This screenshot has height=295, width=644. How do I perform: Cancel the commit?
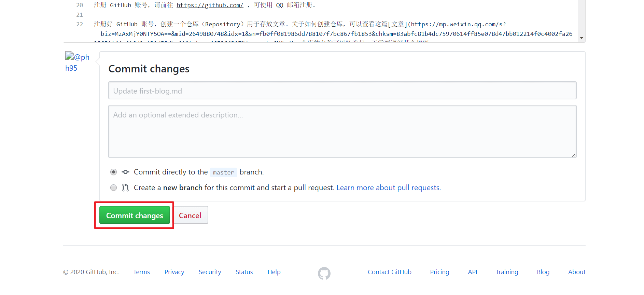tap(190, 215)
